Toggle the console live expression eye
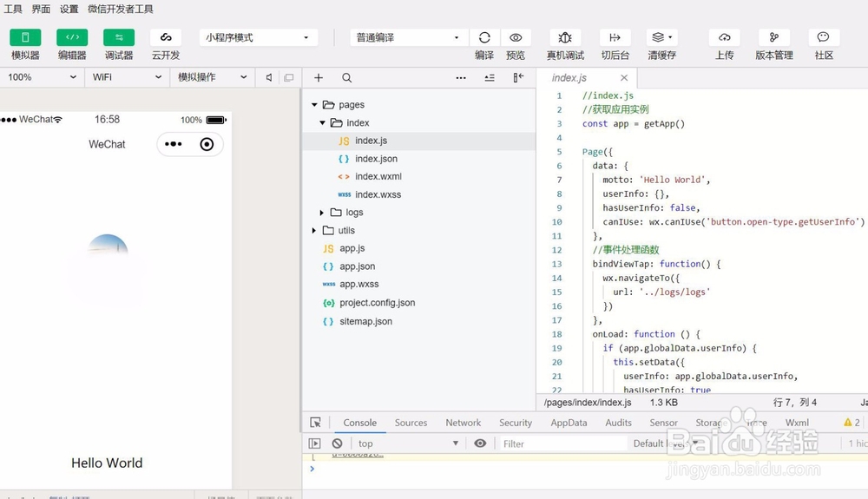The height and width of the screenshot is (499, 868). point(480,443)
